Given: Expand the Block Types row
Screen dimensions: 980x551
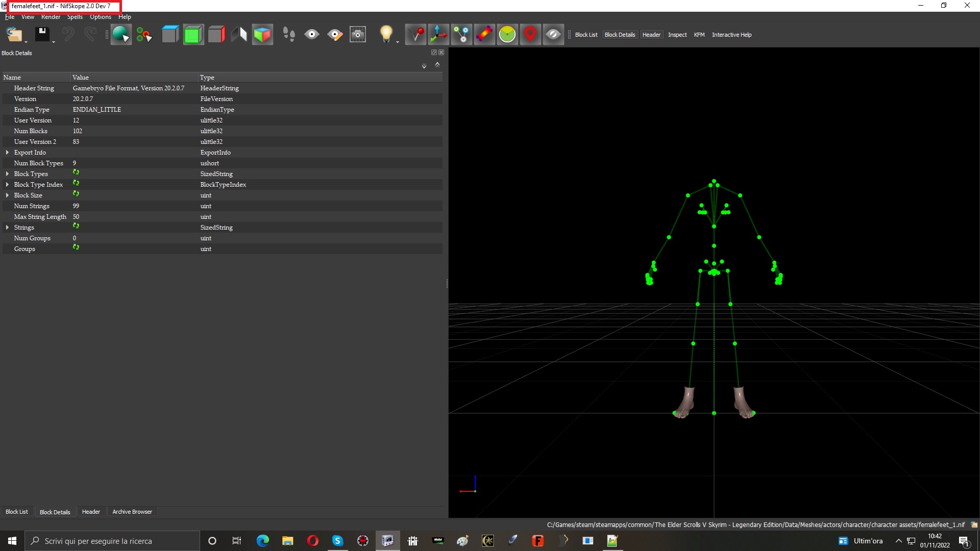Looking at the screenshot, I should [x=7, y=174].
